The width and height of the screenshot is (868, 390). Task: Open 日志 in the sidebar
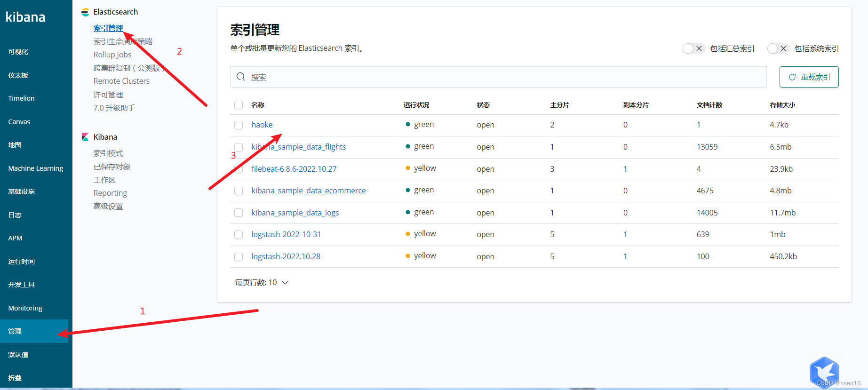click(x=15, y=215)
